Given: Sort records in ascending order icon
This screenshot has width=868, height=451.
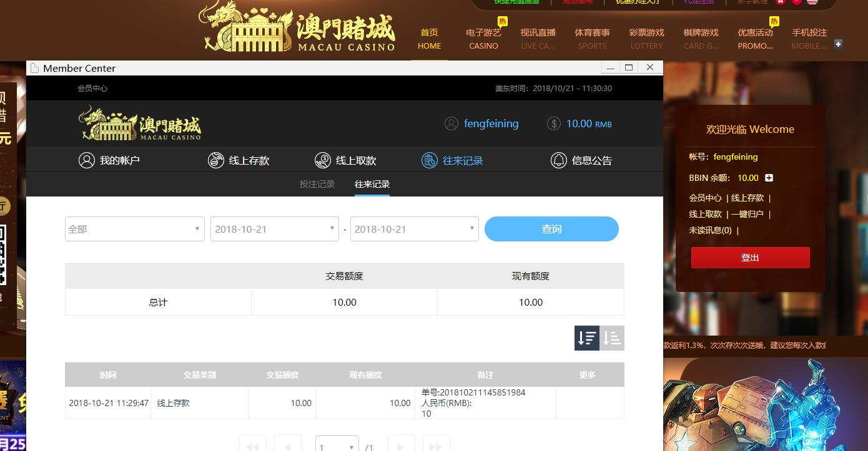Looking at the screenshot, I should (x=612, y=338).
